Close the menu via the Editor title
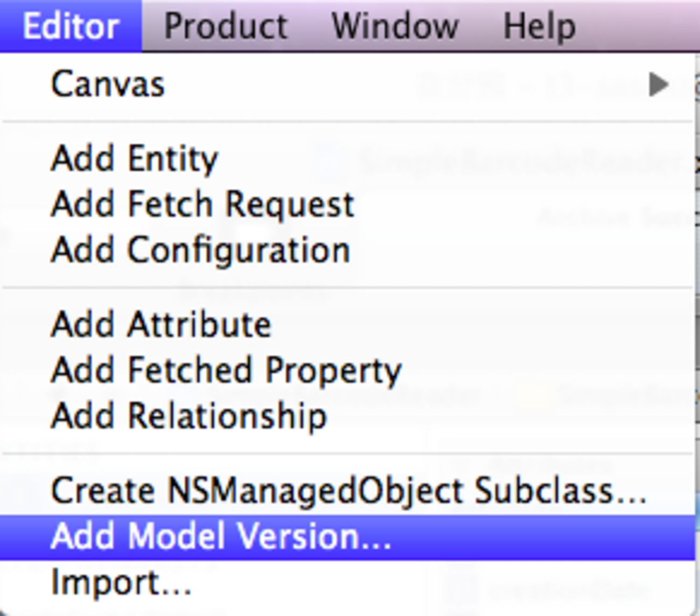700x616 pixels. [x=71, y=26]
